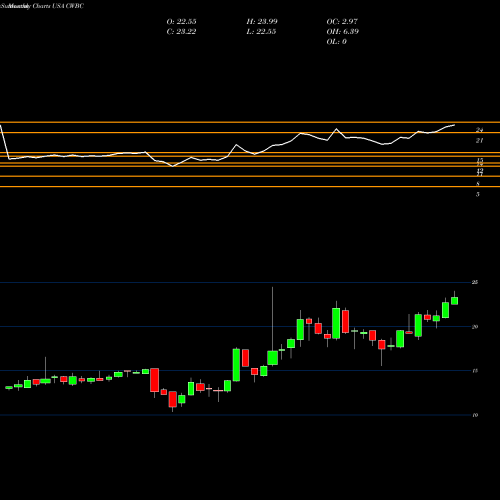Click the OH: 6.39 reading

coord(342,32)
